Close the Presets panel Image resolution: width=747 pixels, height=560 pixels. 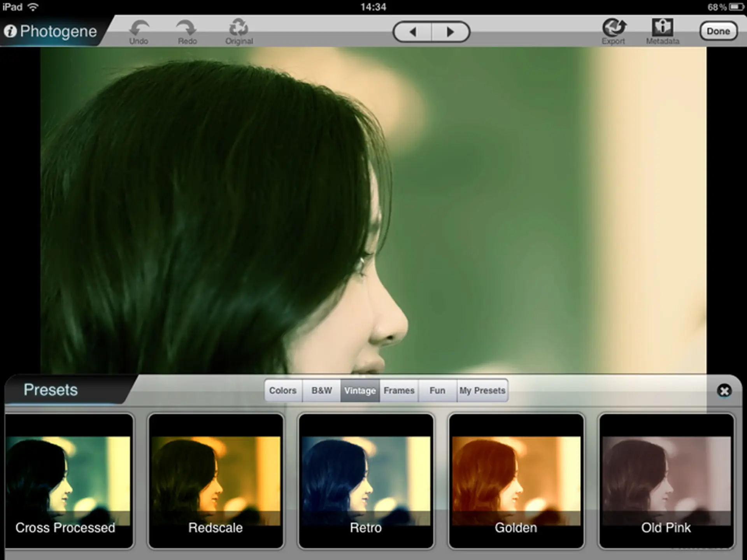pos(724,390)
